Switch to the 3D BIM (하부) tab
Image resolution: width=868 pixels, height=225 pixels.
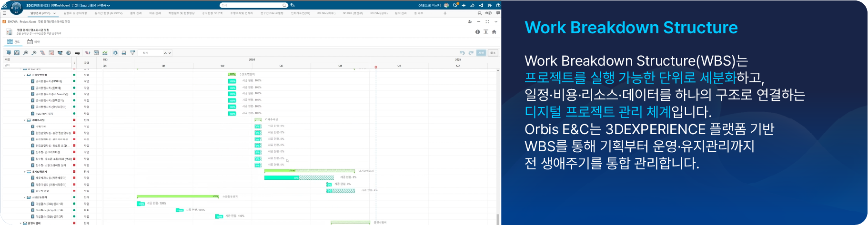coord(326,13)
